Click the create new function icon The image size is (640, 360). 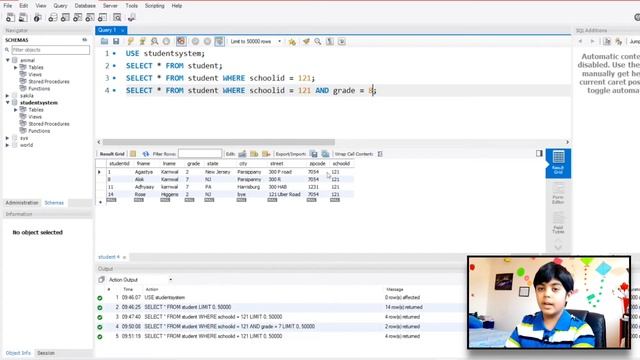pos(102,18)
